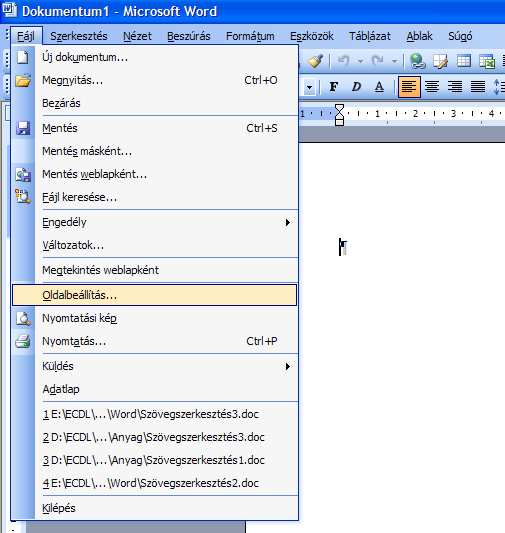The height and width of the screenshot is (533, 505).
Task: Open recent file 2 D:\ECDL Szövegszerkesztés3.doc
Action: click(155, 437)
